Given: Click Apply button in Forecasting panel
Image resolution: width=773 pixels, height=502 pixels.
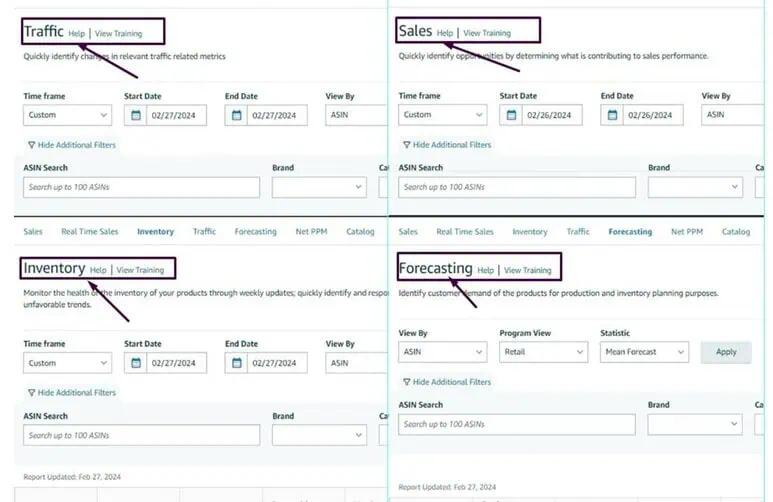Looking at the screenshot, I should pos(726,352).
